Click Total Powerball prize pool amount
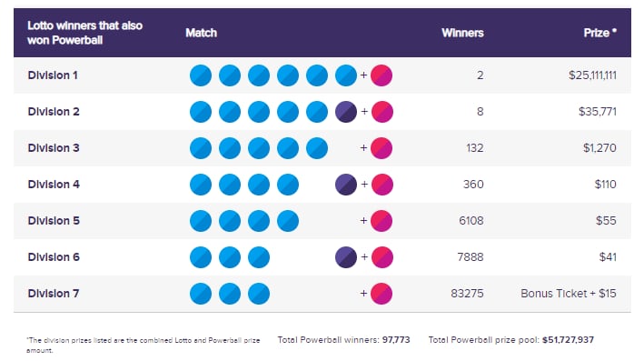 coord(568,339)
